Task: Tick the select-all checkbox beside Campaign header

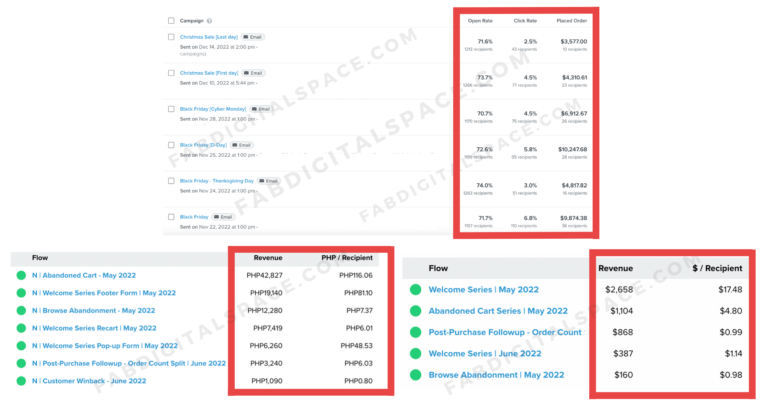Action: (171, 19)
